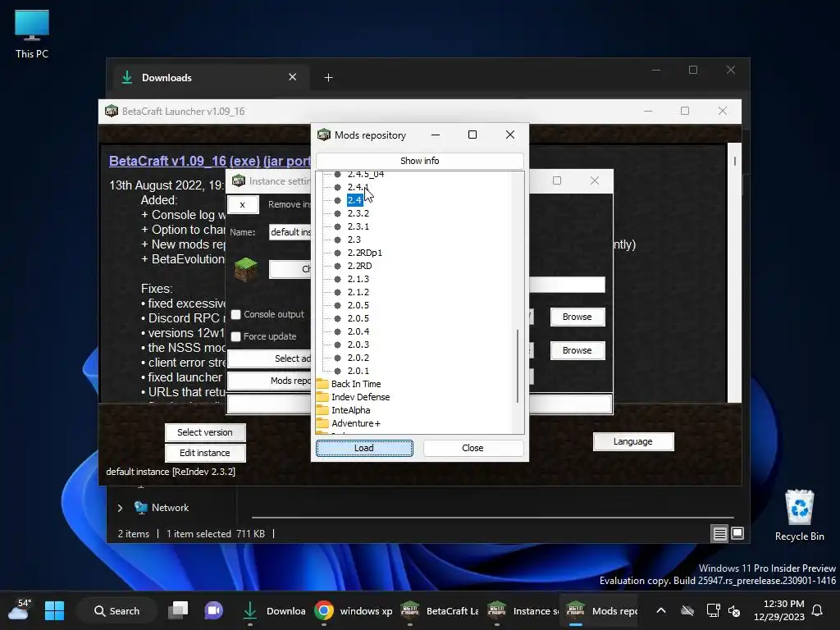The image size is (840, 630).
Task: Open the Windows Start menu
Action: coord(54,610)
